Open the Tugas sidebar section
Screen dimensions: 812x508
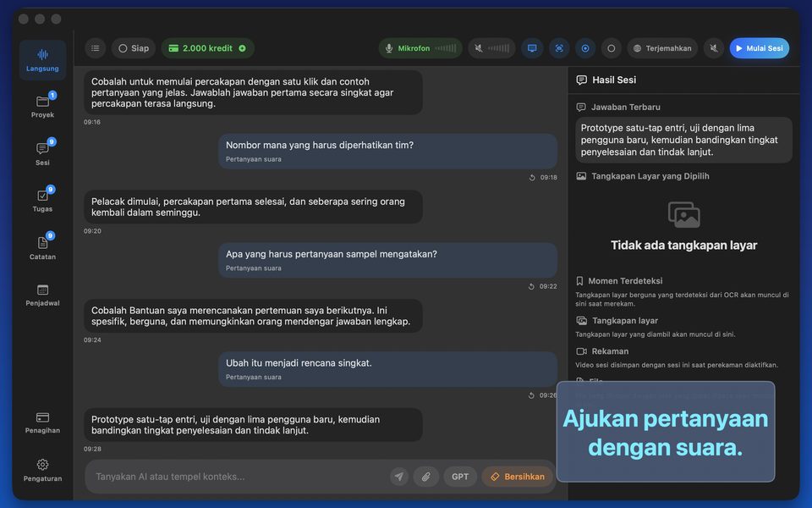click(x=42, y=200)
